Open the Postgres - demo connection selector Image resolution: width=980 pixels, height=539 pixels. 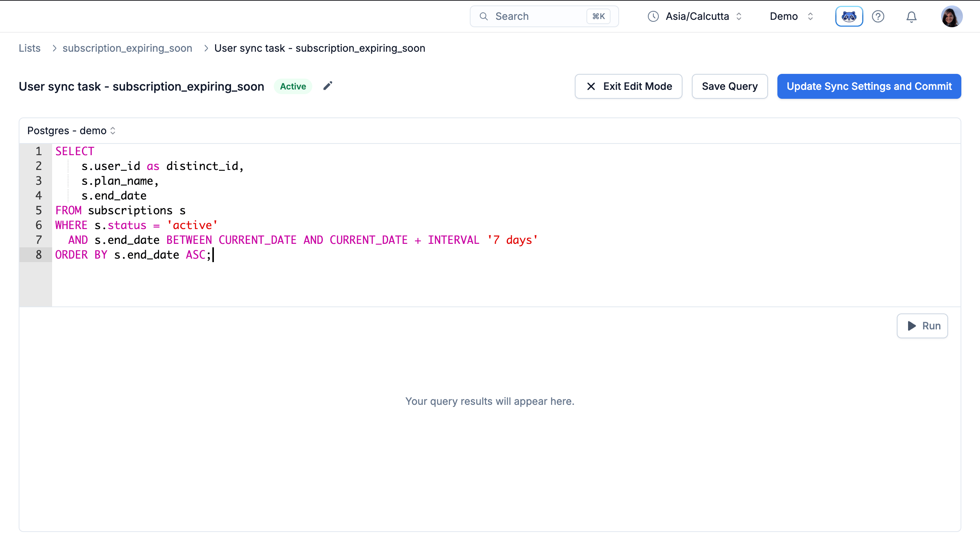point(72,131)
